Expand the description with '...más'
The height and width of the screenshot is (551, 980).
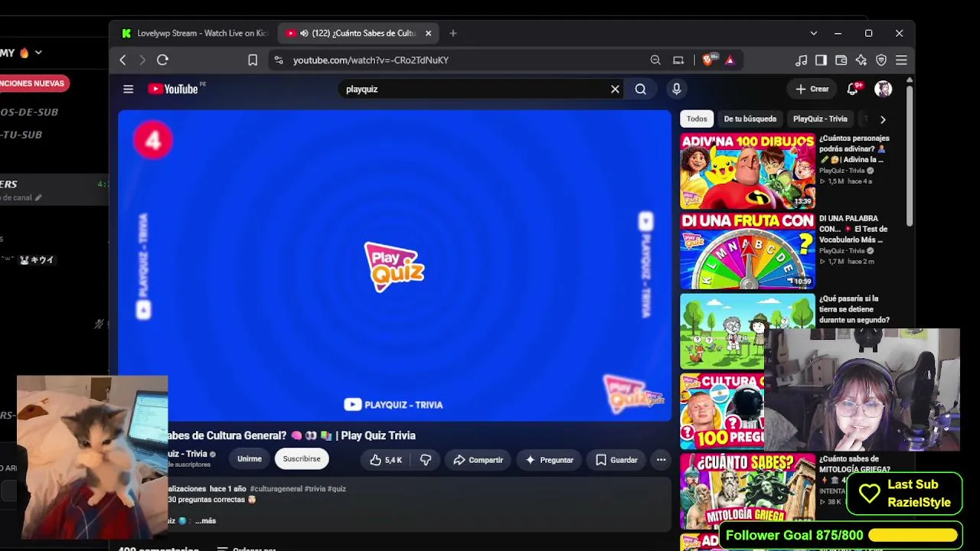[205, 521]
